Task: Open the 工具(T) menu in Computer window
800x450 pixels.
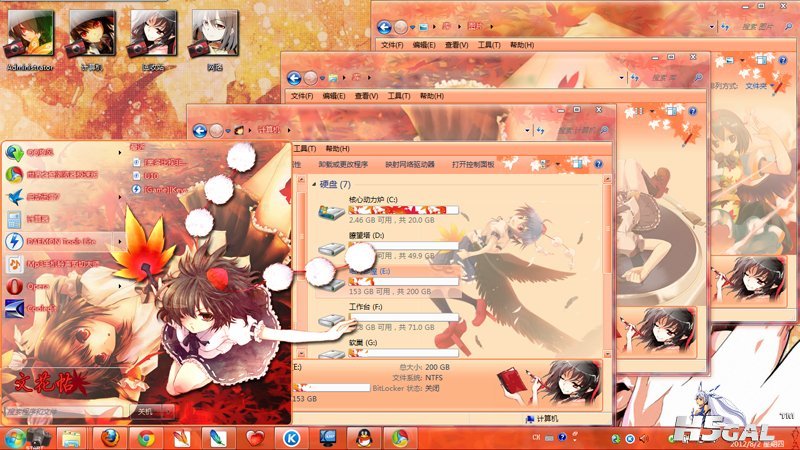Action: [x=305, y=148]
